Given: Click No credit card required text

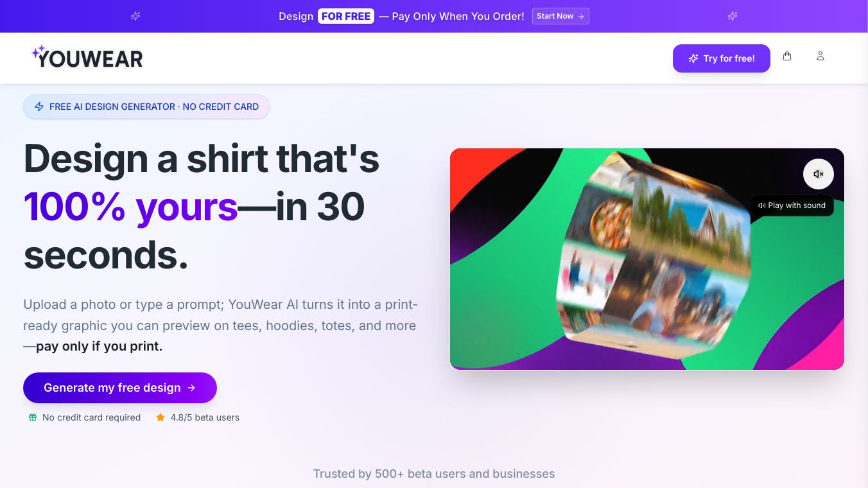Looking at the screenshot, I should click(91, 417).
